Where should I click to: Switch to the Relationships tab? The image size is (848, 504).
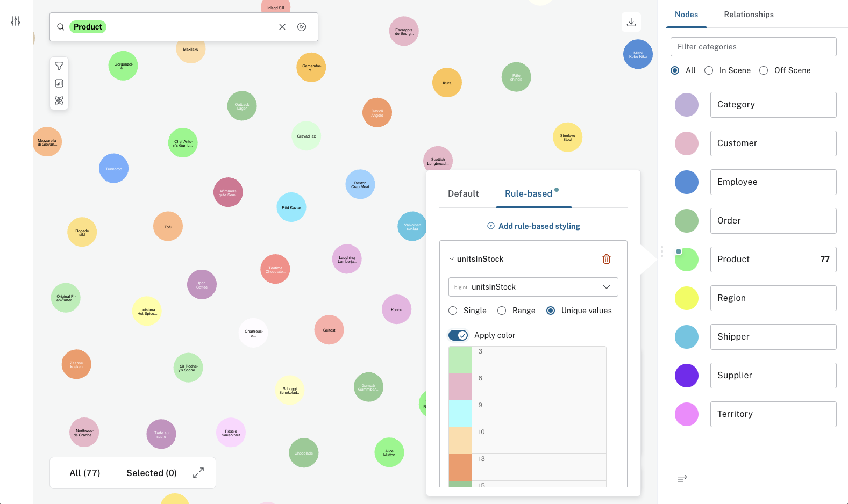(749, 15)
